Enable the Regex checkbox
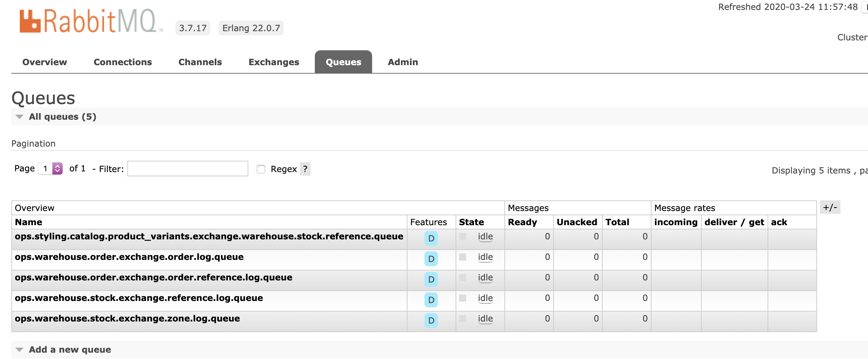The width and height of the screenshot is (868, 359). (x=261, y=169)
